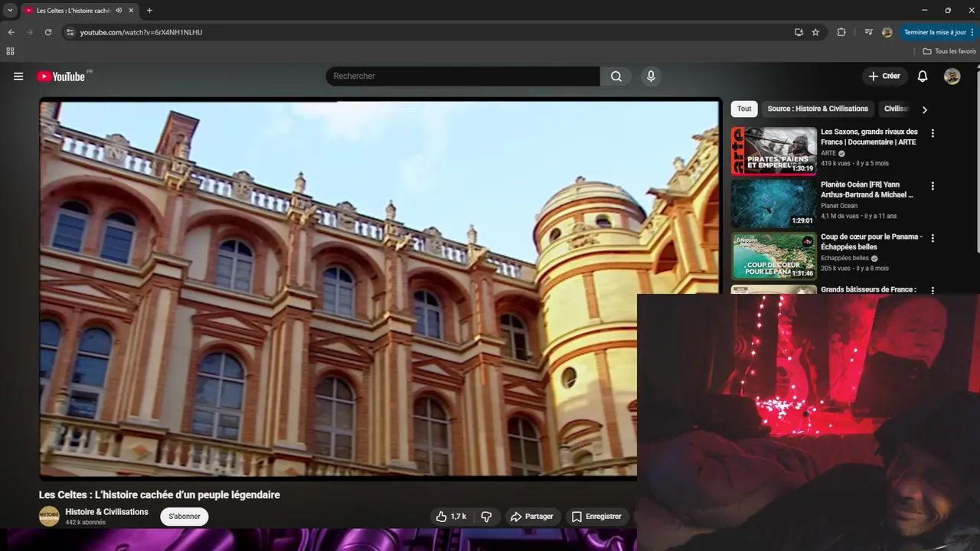Click Coup de cœur pour le Panama title
This screenshot has width=980, height=551.
tap(871, 242)
